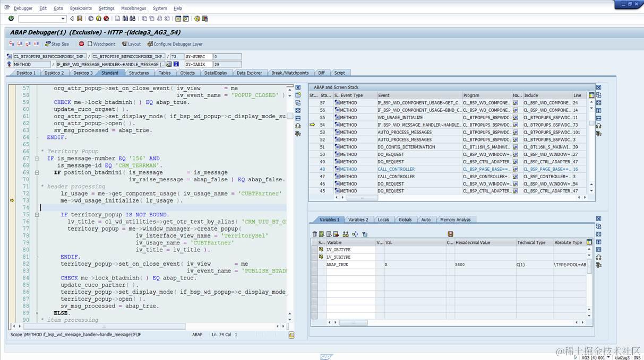The height and width of the screenshot is (360, 644).
Task: Click the Layout button
Action: [131, 44]
